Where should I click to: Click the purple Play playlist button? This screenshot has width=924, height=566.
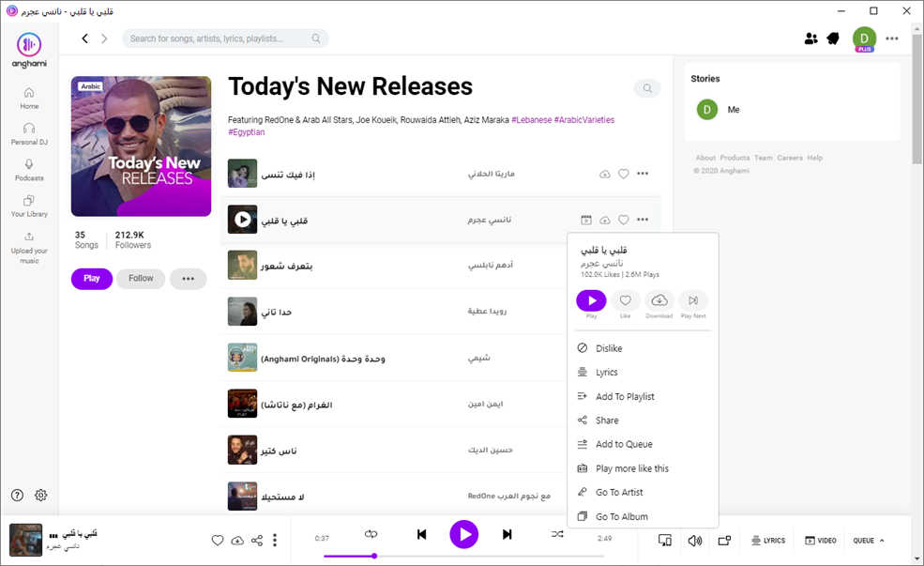[92, 278]
